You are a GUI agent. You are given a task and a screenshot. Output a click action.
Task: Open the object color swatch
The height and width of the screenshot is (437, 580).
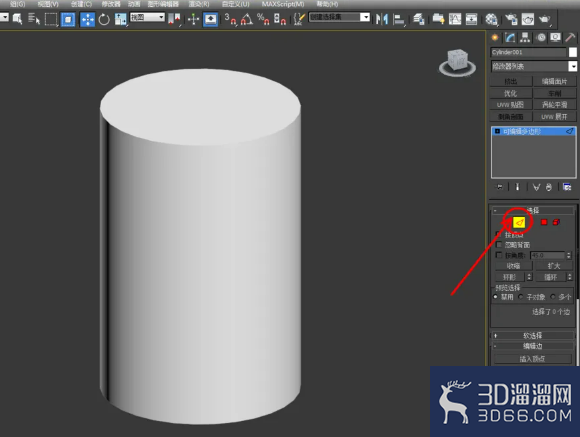coord(573,52)
